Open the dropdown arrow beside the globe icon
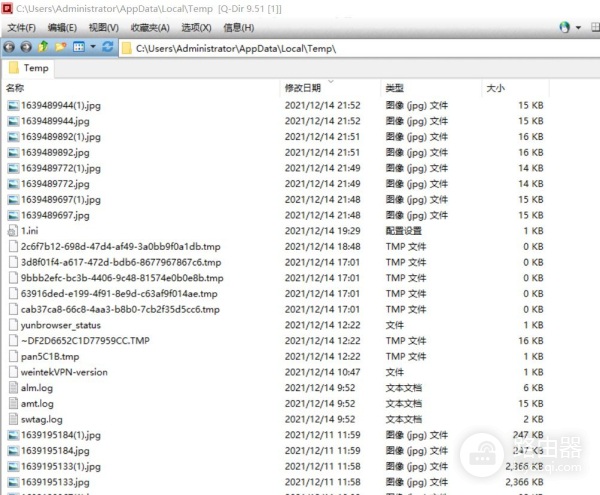600x495 pixels. point(578,28)
